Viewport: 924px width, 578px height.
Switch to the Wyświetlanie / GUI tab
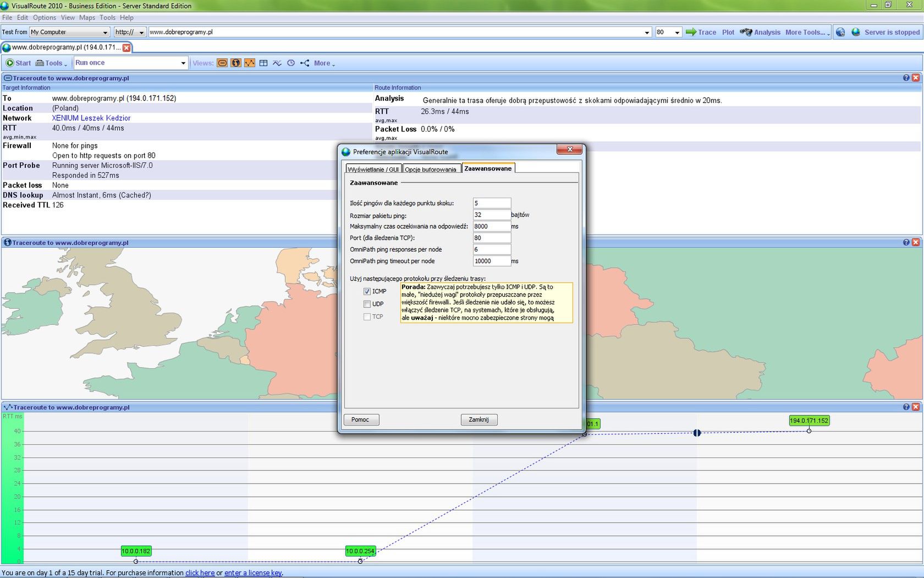pyautogui.click(x=373, y=169)
